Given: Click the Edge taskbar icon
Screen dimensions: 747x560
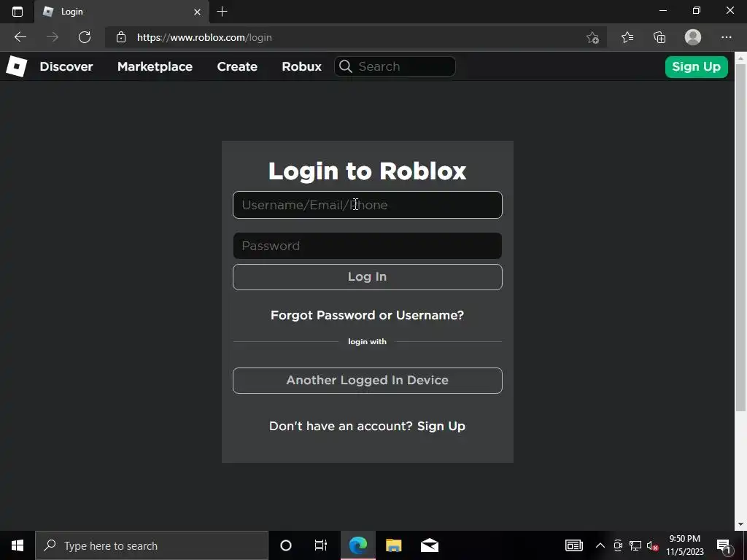Looking at the screenshot, I should pyautogui.click(x=357, y=545).
